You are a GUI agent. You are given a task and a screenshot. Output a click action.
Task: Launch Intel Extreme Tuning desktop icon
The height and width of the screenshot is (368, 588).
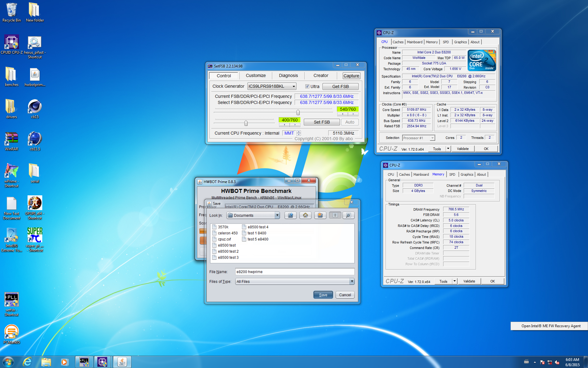point(12,240)
